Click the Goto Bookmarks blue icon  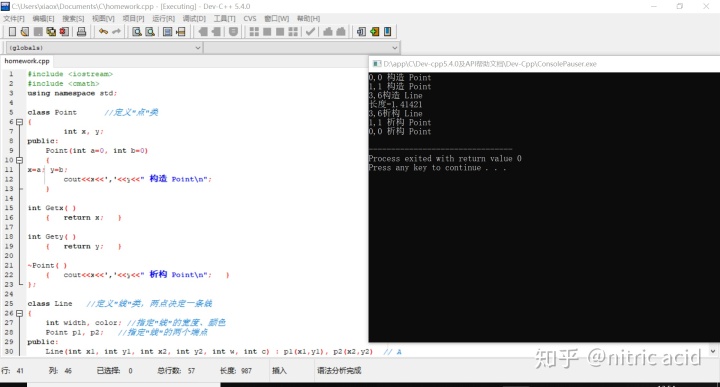point(388,32)
